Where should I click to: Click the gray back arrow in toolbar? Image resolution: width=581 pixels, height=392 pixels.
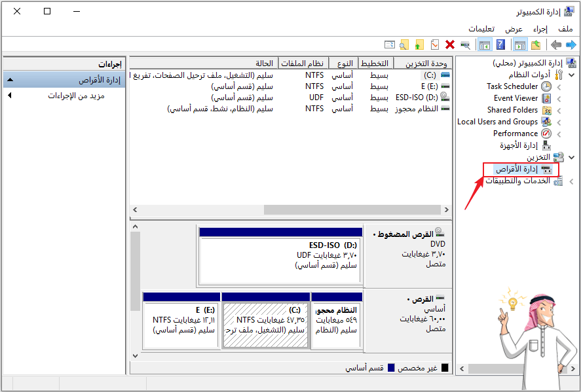pos(556,45)
